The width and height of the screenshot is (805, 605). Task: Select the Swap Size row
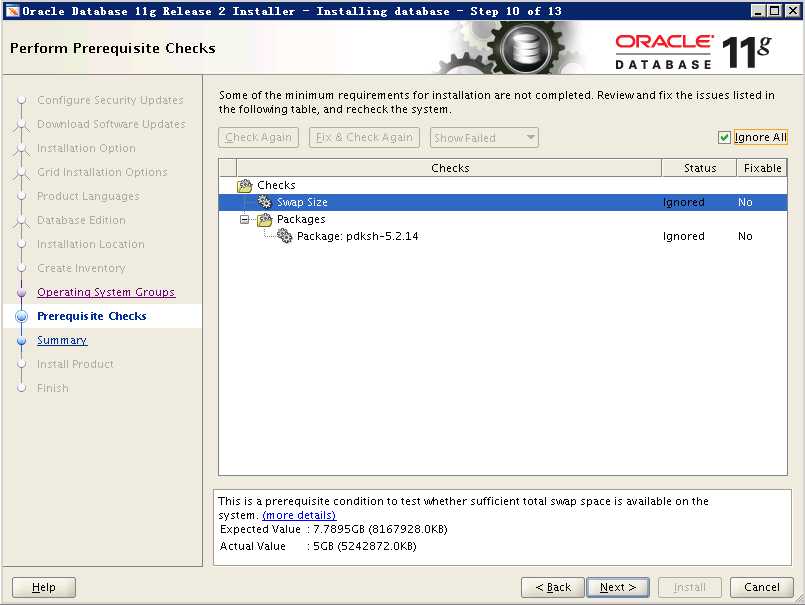503,202
